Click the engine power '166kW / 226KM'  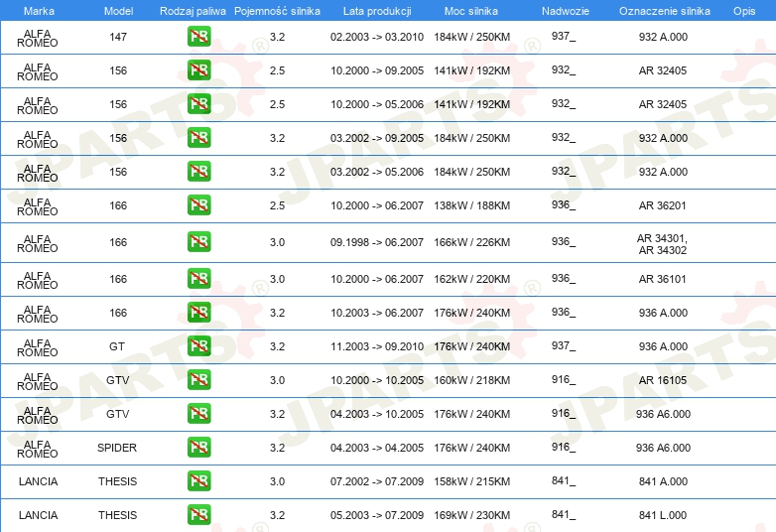click(x=472, y=242)
